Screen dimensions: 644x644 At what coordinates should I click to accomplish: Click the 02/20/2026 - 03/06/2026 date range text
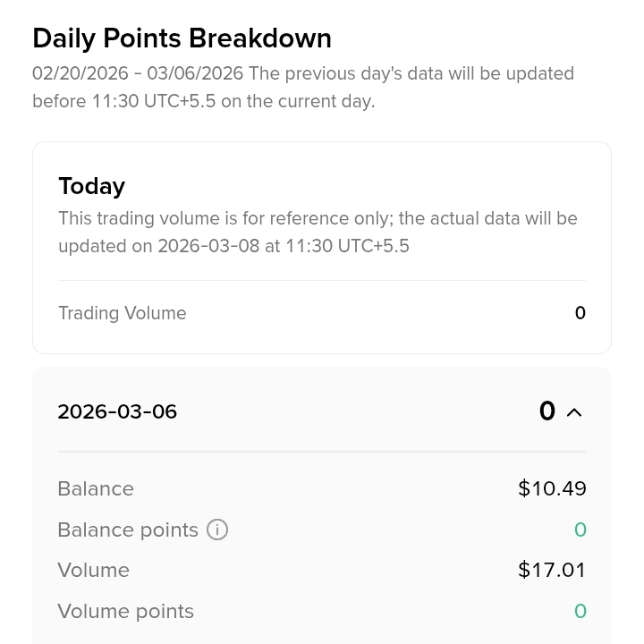[x=138, y=73]
